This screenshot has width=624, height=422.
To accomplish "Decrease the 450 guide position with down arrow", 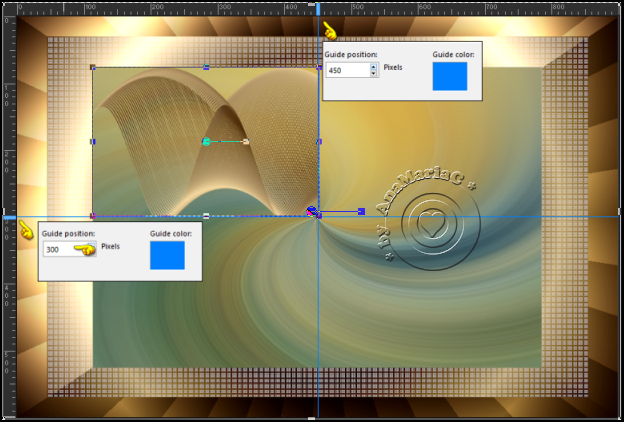I will 373,74.
